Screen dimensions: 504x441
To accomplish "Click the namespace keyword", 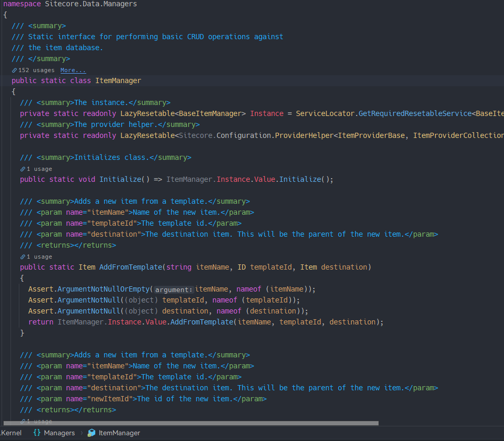I will pos(22,4).
